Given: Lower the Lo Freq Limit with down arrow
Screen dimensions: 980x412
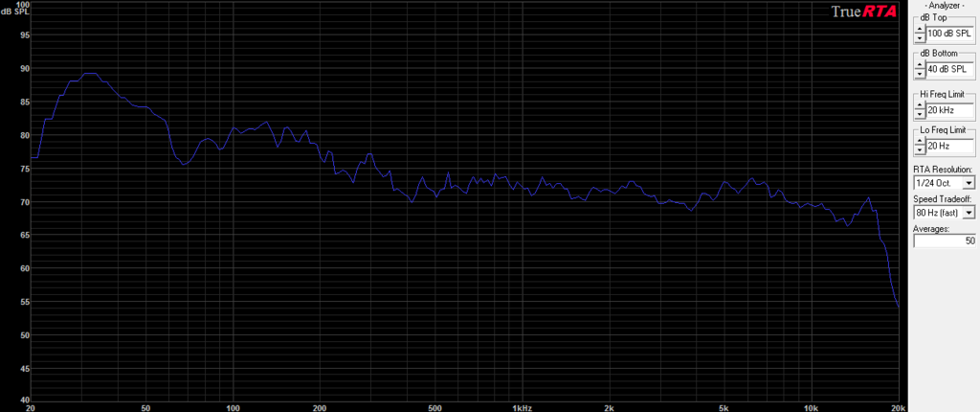Looking at the screenshot, I should coord(919,149).
